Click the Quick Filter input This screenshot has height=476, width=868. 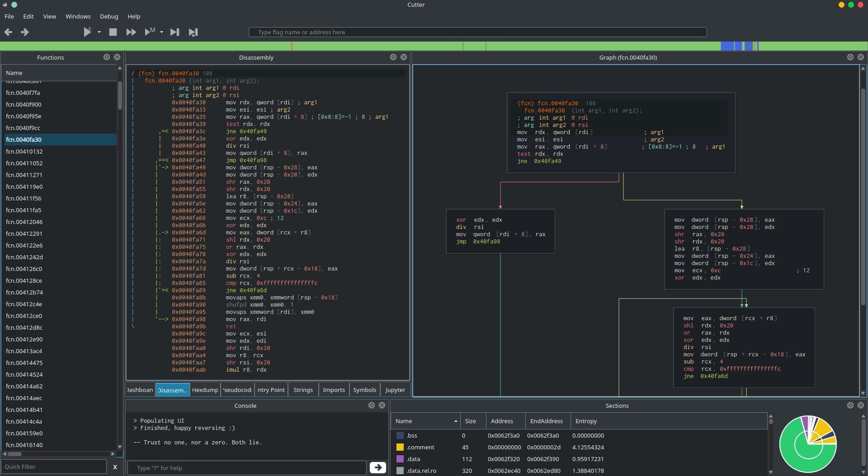point(54,467)
